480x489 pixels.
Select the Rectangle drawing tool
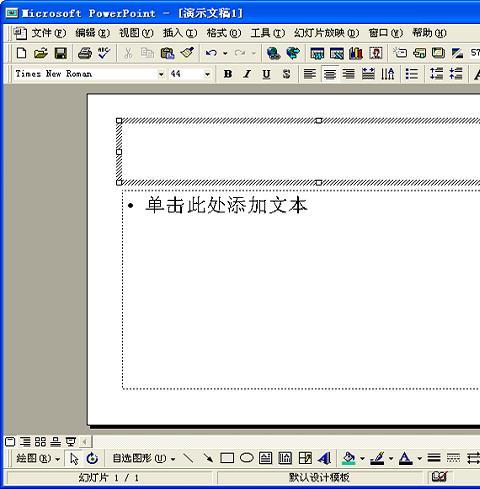tap(227, 458)
